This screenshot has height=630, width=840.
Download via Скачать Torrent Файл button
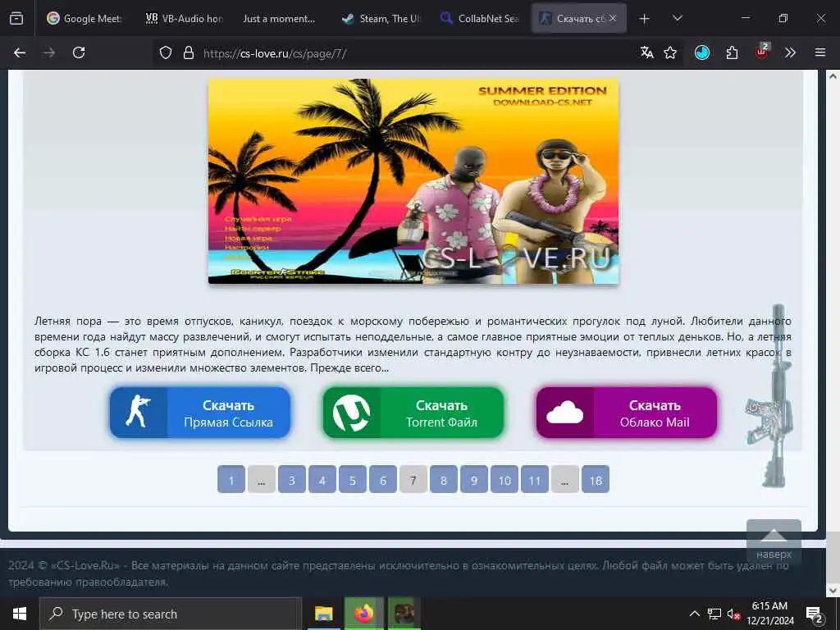click(413, 413)
